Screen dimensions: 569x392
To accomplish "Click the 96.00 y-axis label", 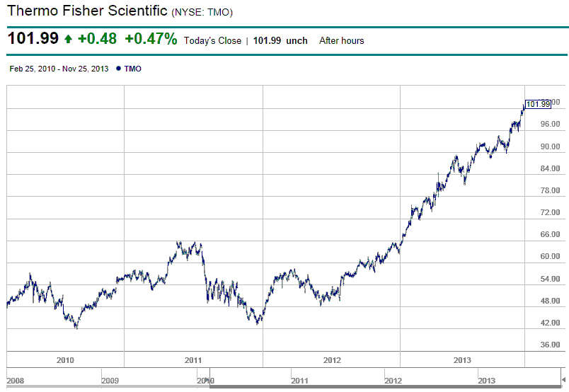I will pyautogui.click(x=550, y=124).
